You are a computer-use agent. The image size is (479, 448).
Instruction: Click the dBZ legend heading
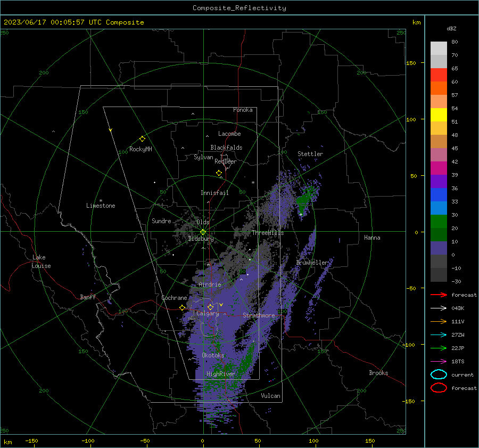point(451,28)
